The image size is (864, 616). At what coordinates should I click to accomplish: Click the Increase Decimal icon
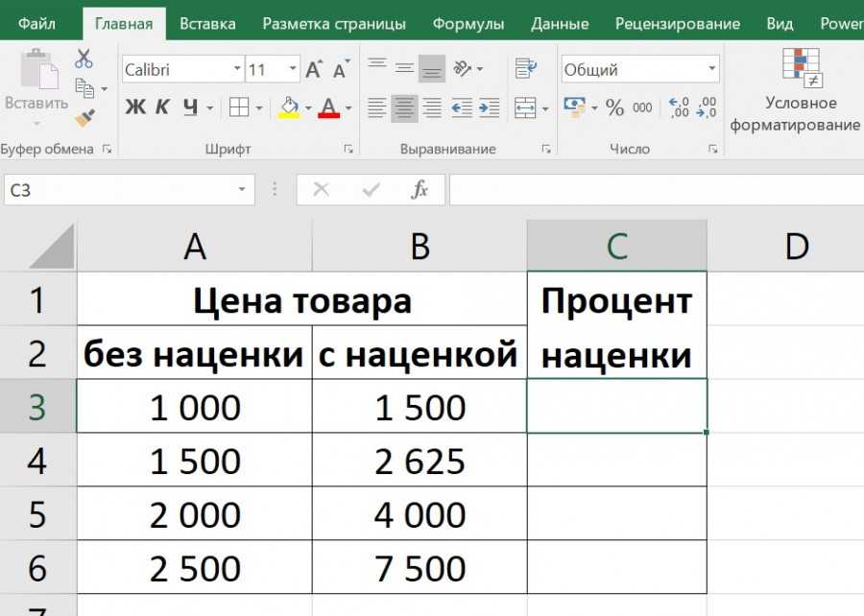[679, 107]
